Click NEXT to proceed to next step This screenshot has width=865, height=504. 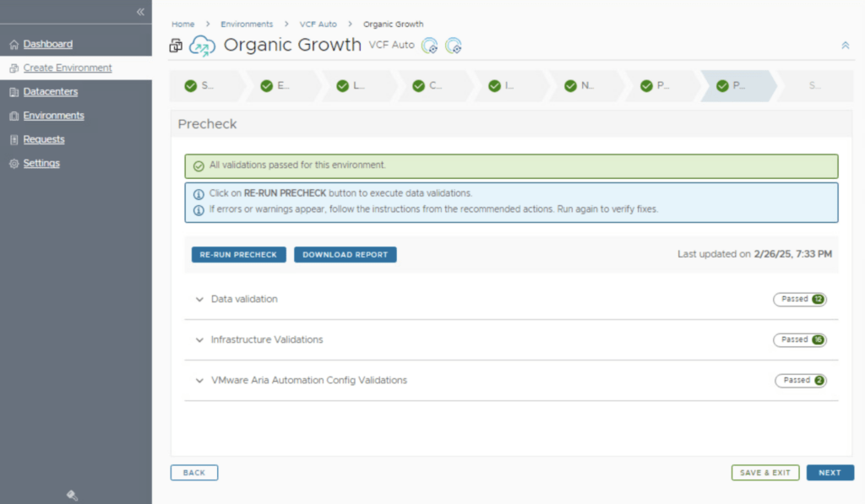pos(830,473)
